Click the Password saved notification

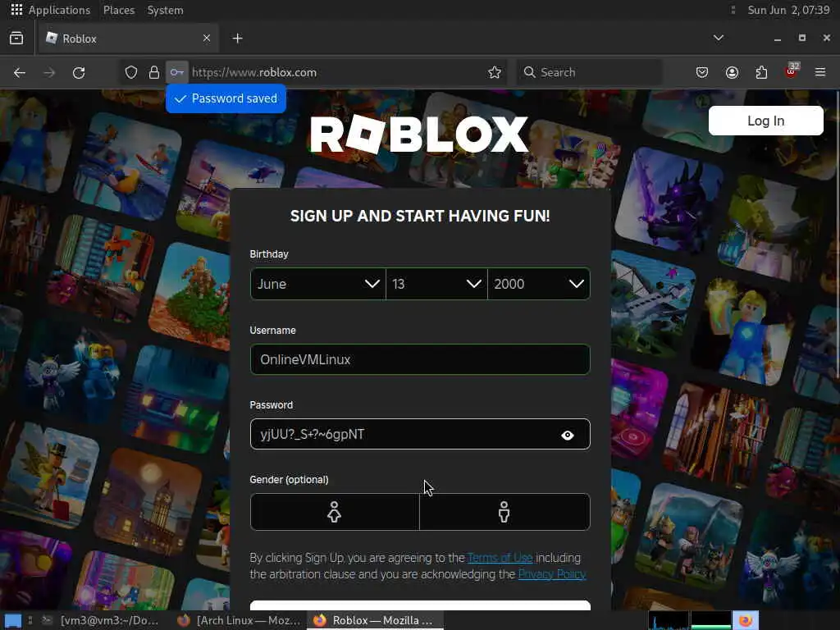coord(226,98)
